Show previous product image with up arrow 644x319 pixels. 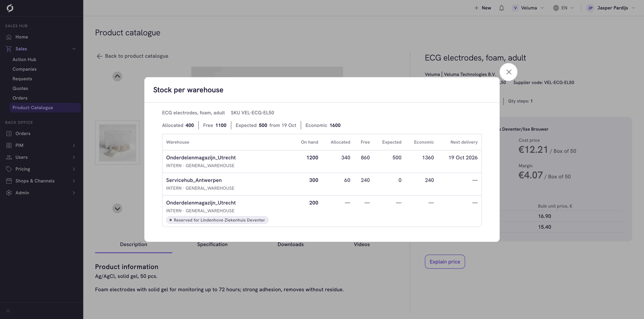[x=117, y=76]
